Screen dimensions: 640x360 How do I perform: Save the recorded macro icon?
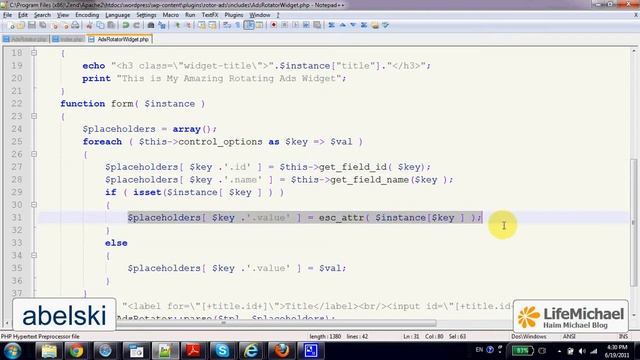(x=317, y=25)
